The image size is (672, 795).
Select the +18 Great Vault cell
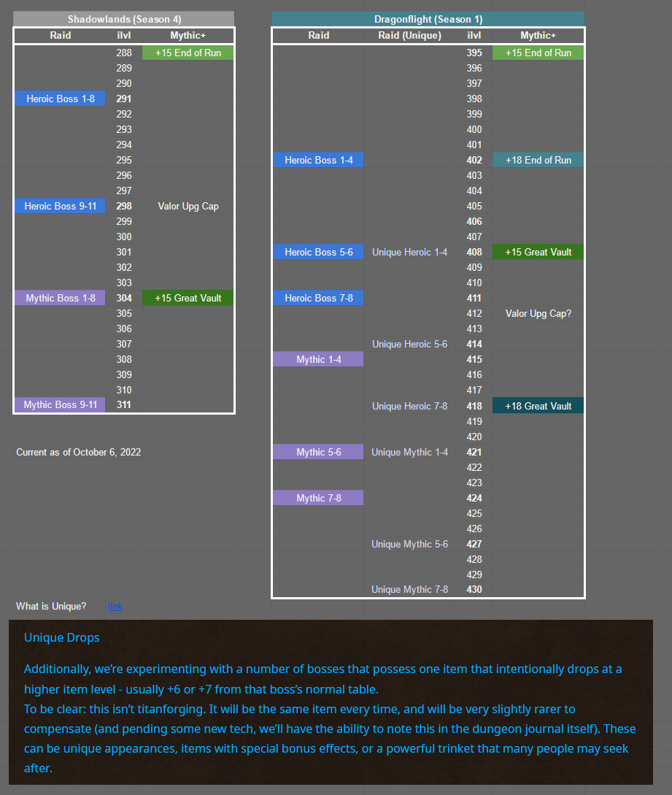pos(538,406)
